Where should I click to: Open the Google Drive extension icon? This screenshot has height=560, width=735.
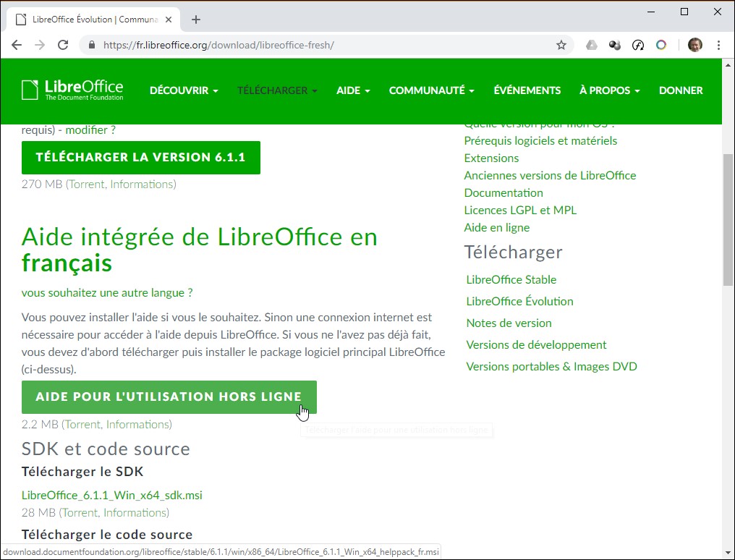tap(591, 45)
